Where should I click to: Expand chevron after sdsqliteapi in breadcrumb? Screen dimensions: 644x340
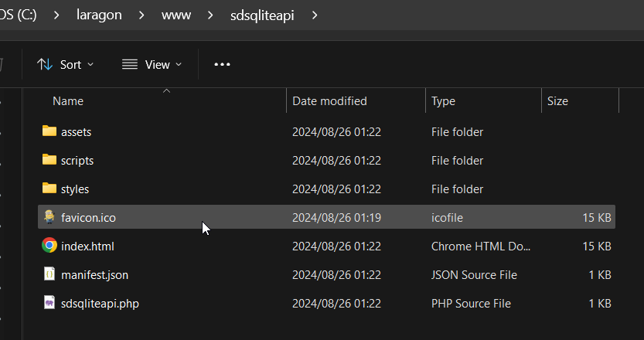(314, 15)
